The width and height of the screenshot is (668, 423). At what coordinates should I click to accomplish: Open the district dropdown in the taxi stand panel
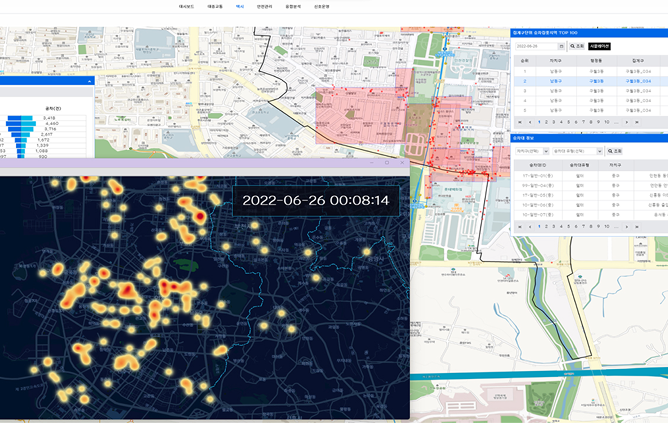click(x=532, y=151)
